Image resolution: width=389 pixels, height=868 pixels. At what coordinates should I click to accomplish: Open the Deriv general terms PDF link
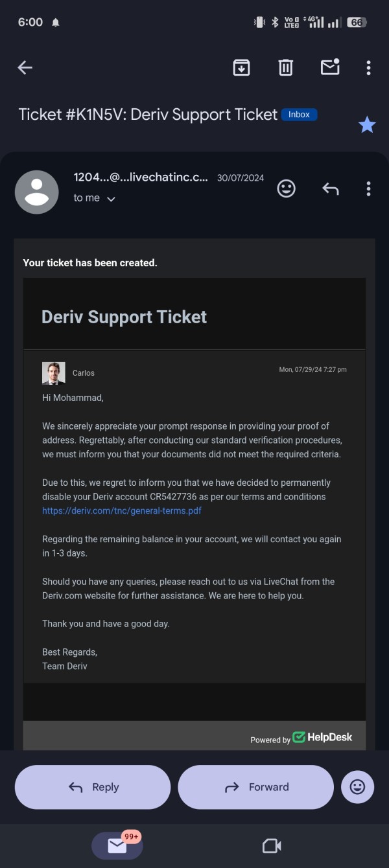[x=122, y=510]
